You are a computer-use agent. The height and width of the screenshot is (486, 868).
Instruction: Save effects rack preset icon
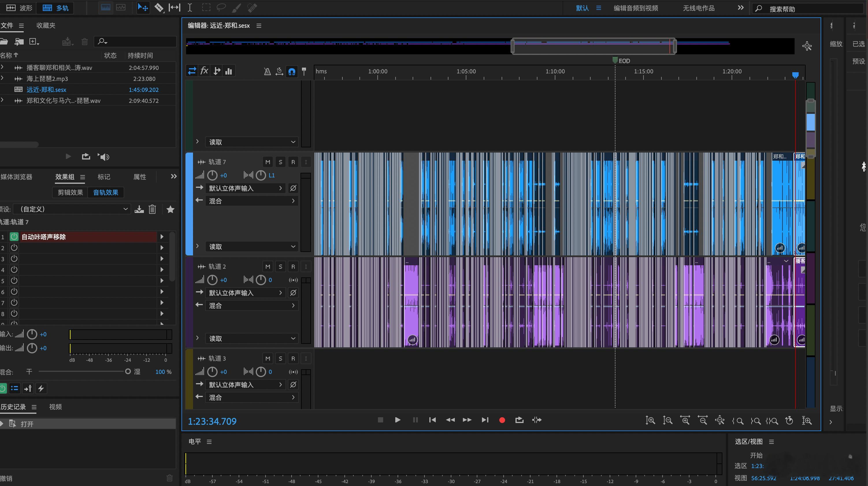coord(139,209)
